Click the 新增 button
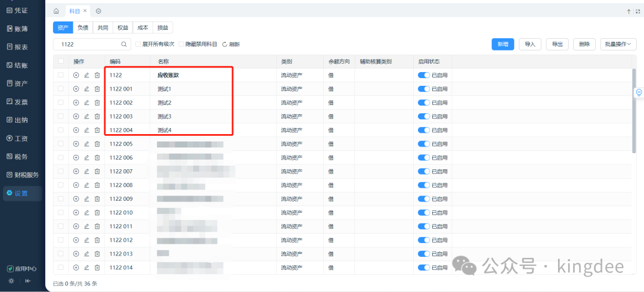This screenshot has width=644, height=292. (x=503, y=44)
